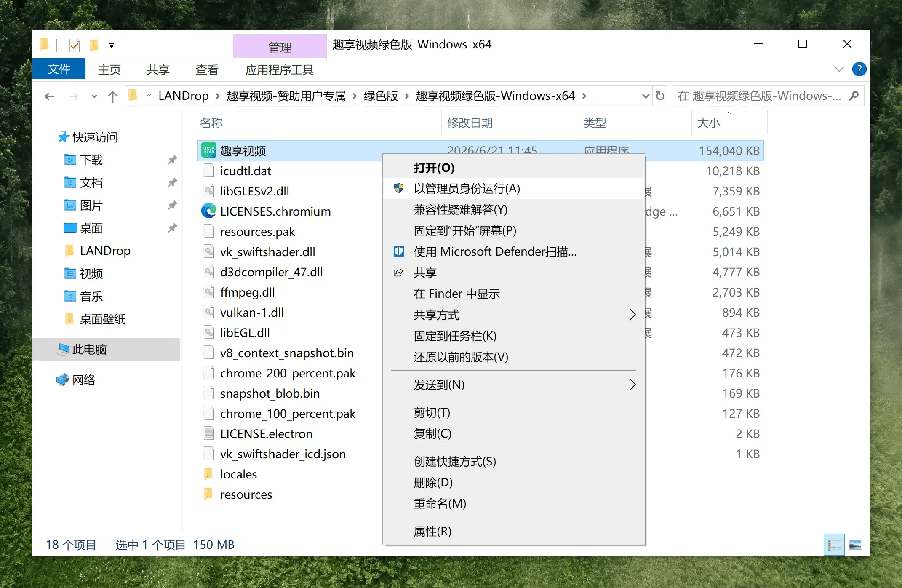
Task: Click the back navigation arrow
Action: click(49, 96)
